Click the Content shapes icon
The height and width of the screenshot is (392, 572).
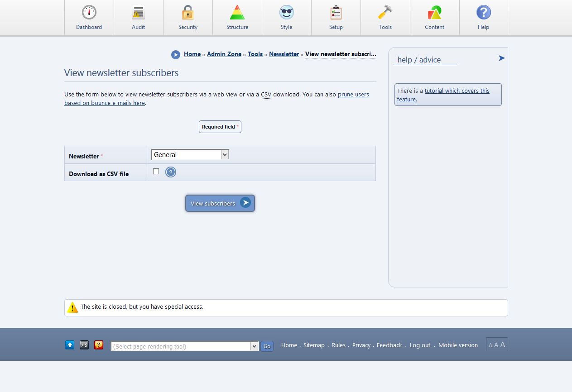coord(435,13)
